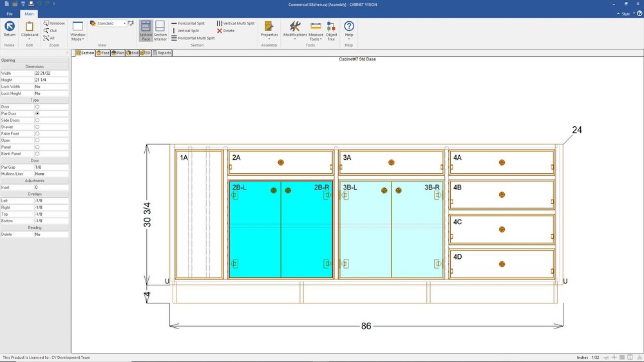Expand the quick access toolbar dropdown
Image resolution: width=644 pixels, height=362 pixels.
pyautogui.click(x=54, y=4)
